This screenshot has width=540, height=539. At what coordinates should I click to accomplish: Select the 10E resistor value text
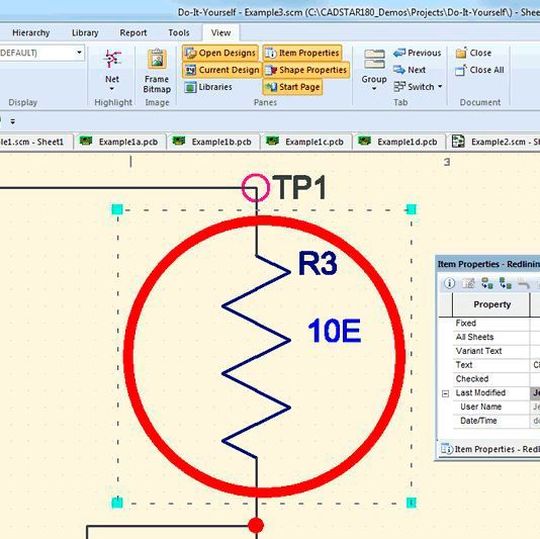pyautogui.click(x=334, y=331)
